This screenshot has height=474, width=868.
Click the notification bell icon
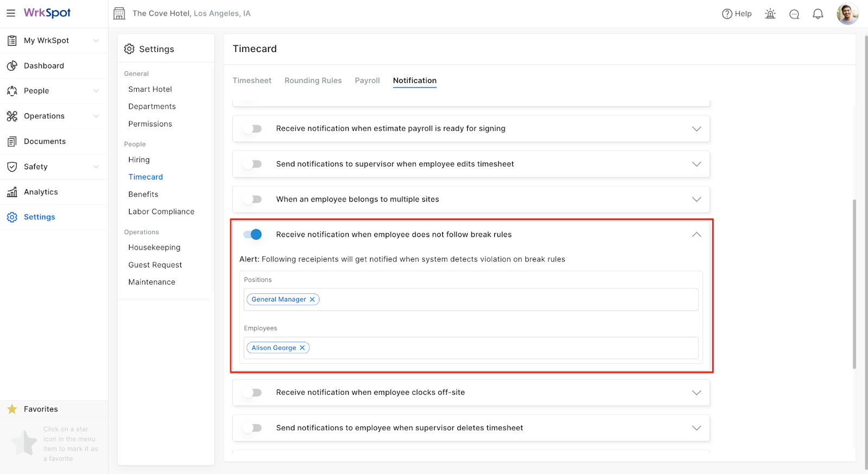818,14
